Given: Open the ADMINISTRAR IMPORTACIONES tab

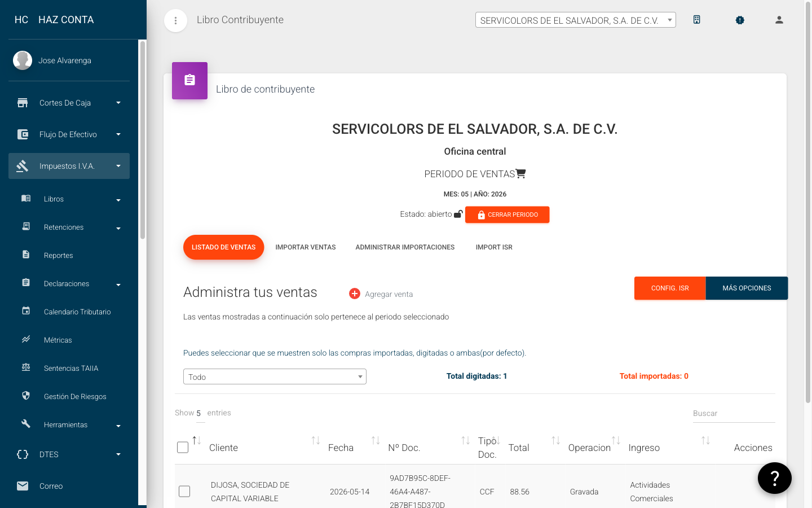Looking at the screenshot, I should [405, 247].
